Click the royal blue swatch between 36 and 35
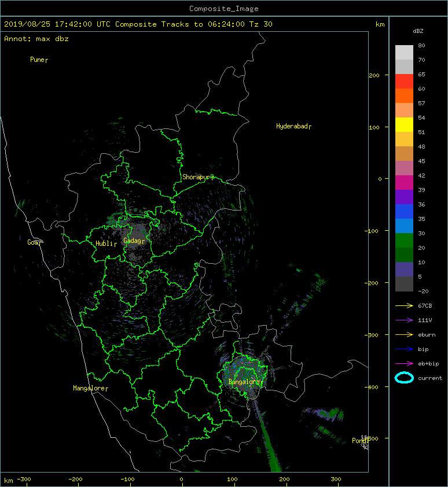The width and height of the screenshot is (448, 487). point(404,212)
